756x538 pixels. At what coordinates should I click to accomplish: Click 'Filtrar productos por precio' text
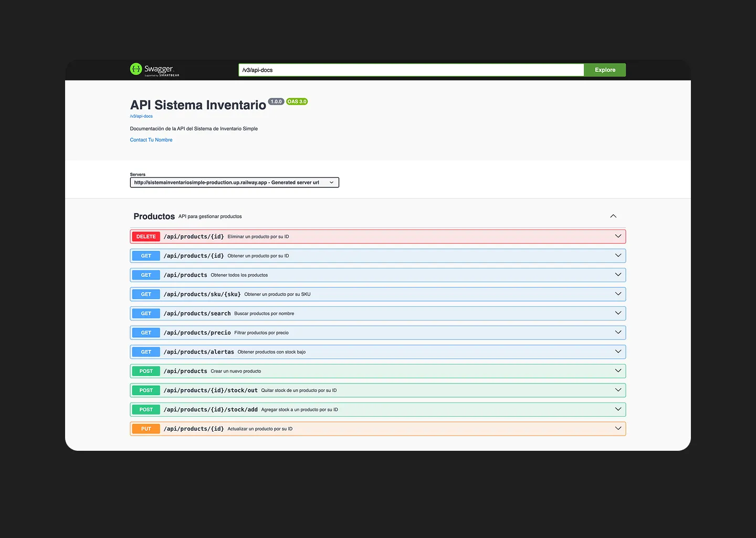point(261,333)
